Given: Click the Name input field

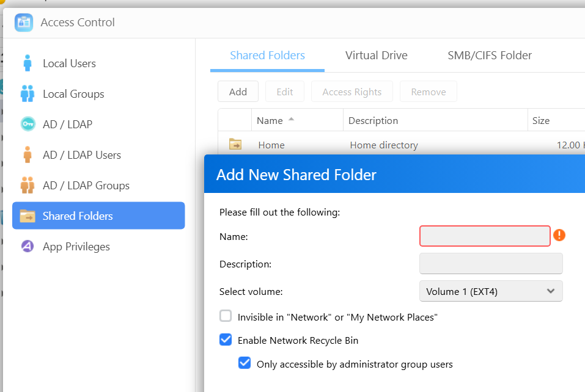Looking at the screenshot, I should tap(485, 236).
